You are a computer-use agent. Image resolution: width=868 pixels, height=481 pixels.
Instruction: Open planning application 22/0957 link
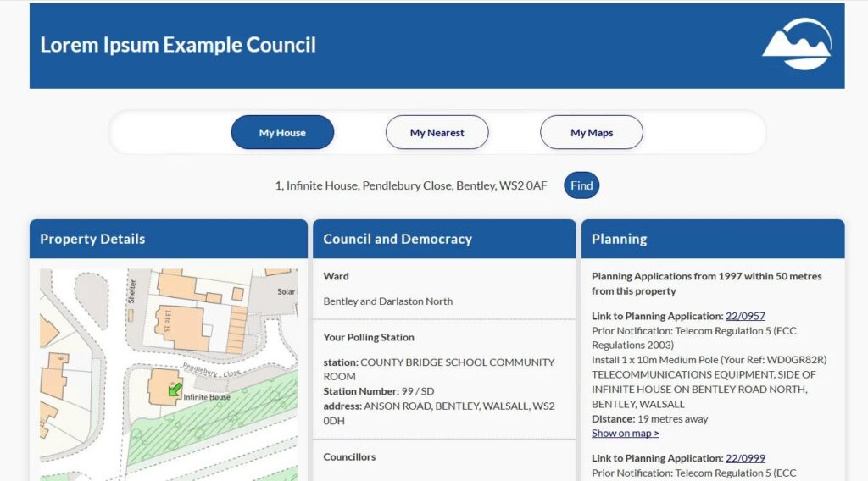tap(745, 316)
